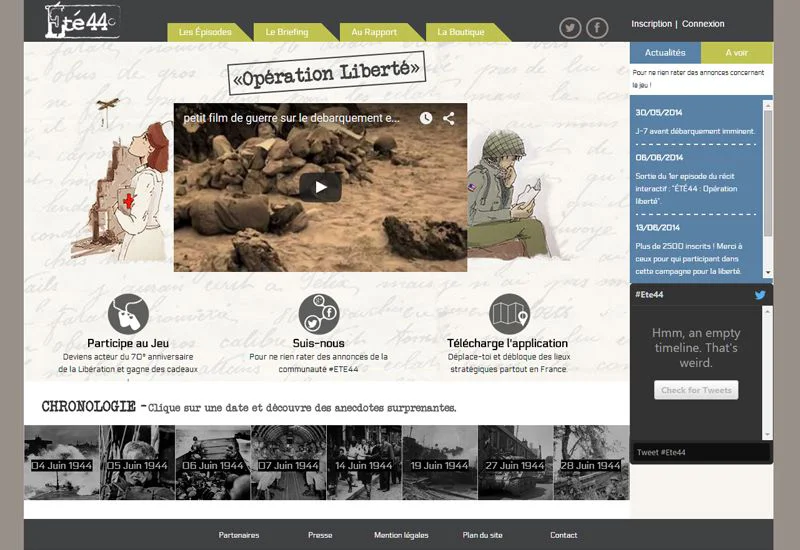Click the video watch later clock icon

(x=426, y=118)
